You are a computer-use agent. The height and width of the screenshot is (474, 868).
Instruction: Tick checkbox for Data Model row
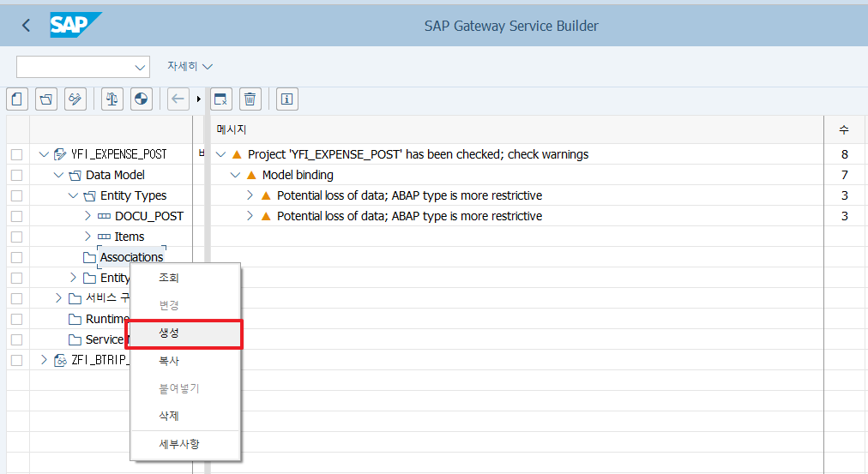click(16, 175)
